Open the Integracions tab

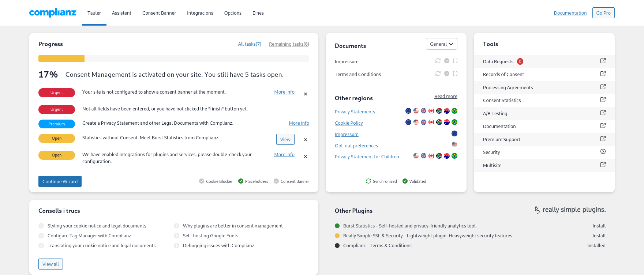point(200,13)
